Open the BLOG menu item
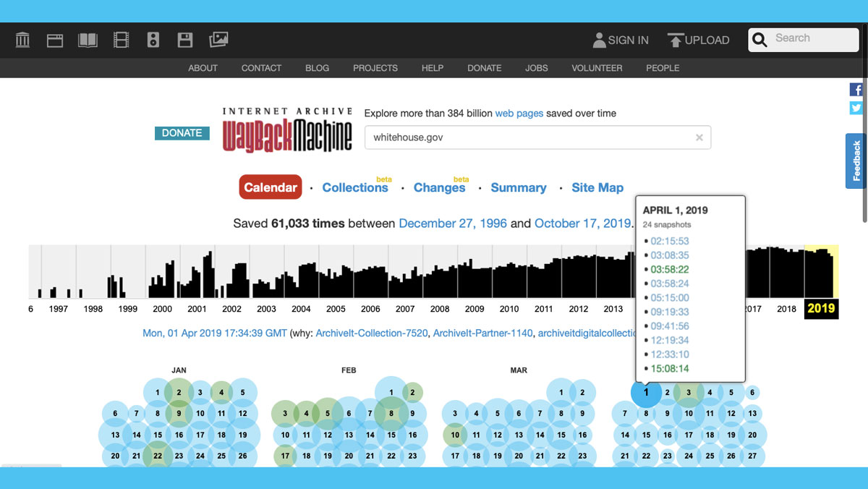The height and width of the screenshot is (489, 868). [x=317, y=68]
